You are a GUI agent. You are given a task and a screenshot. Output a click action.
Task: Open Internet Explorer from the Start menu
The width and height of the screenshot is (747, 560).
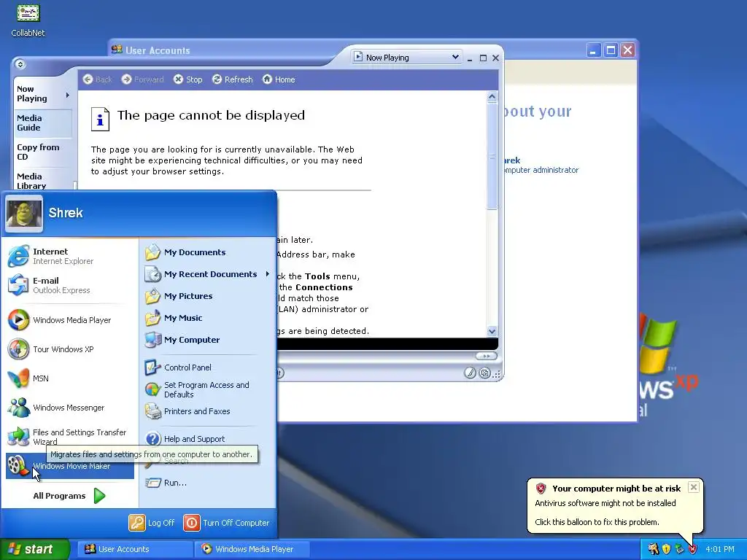click(x=69, y=256)
